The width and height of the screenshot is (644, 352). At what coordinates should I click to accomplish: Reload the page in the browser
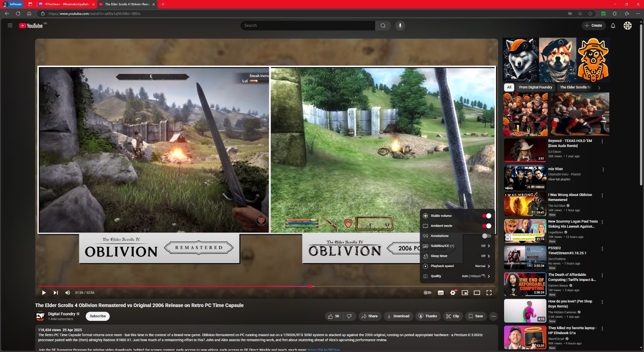pos(18,14)
